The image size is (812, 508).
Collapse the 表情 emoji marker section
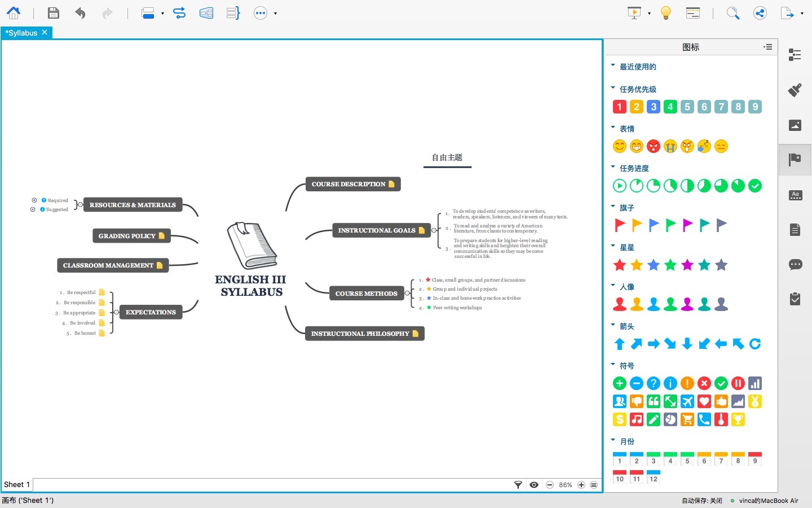click(x=613, y=128)
